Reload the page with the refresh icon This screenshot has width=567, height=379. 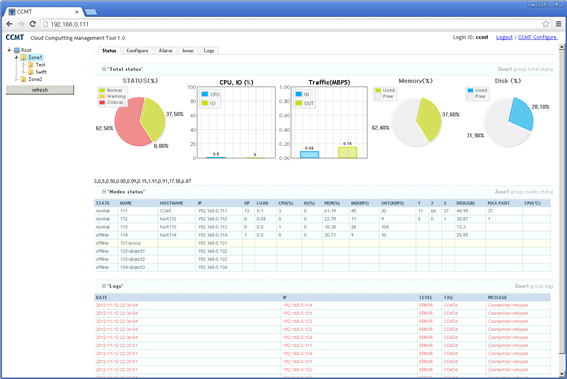(33, 24)
